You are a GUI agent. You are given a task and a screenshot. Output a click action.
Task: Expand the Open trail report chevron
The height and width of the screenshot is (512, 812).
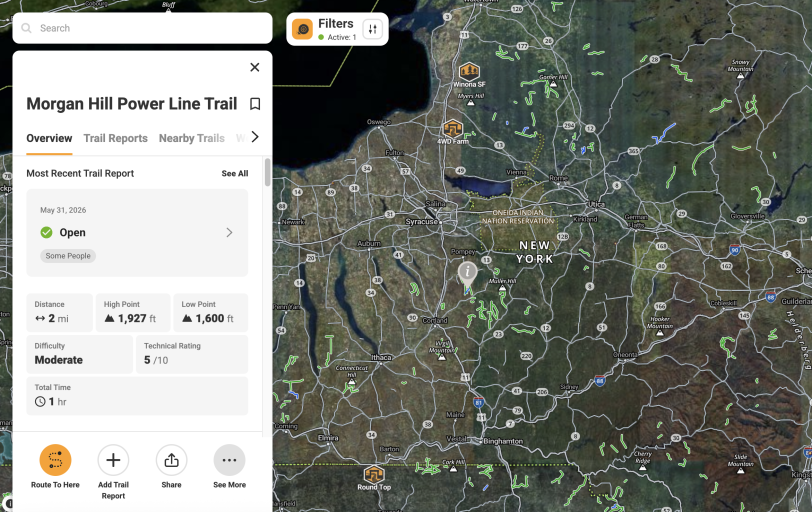229,232
